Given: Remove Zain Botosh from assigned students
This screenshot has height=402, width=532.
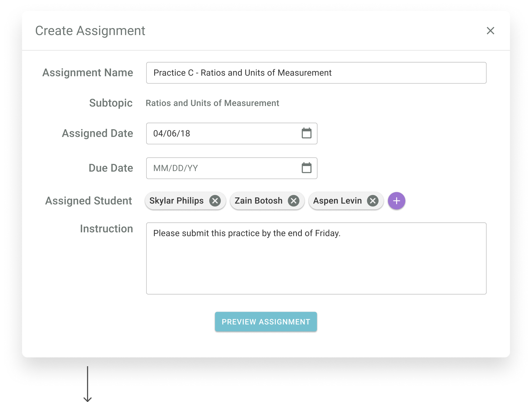Looking at the screenshot, I should click(x=294, y=201).
